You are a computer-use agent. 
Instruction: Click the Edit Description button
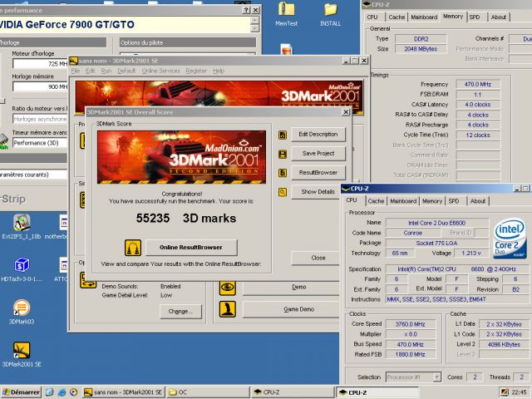pos(318,135)
